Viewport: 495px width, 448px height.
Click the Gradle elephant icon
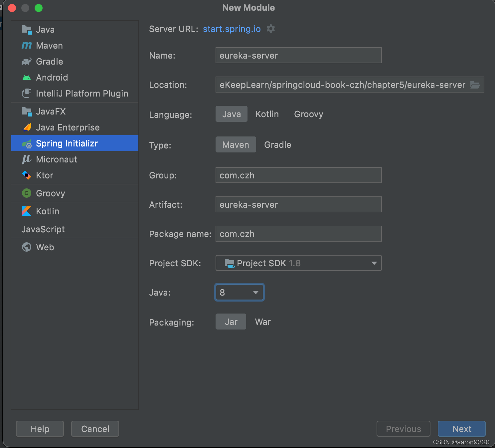click(x=27, y=62)
